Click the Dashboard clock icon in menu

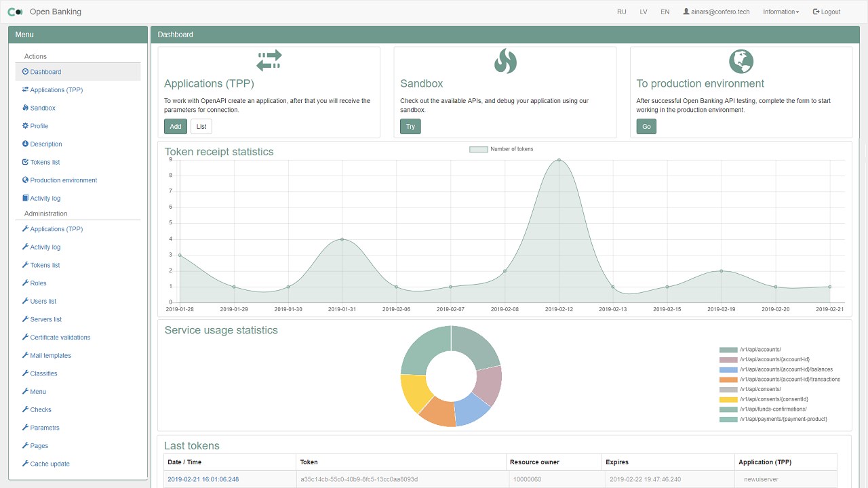[25, 72]
